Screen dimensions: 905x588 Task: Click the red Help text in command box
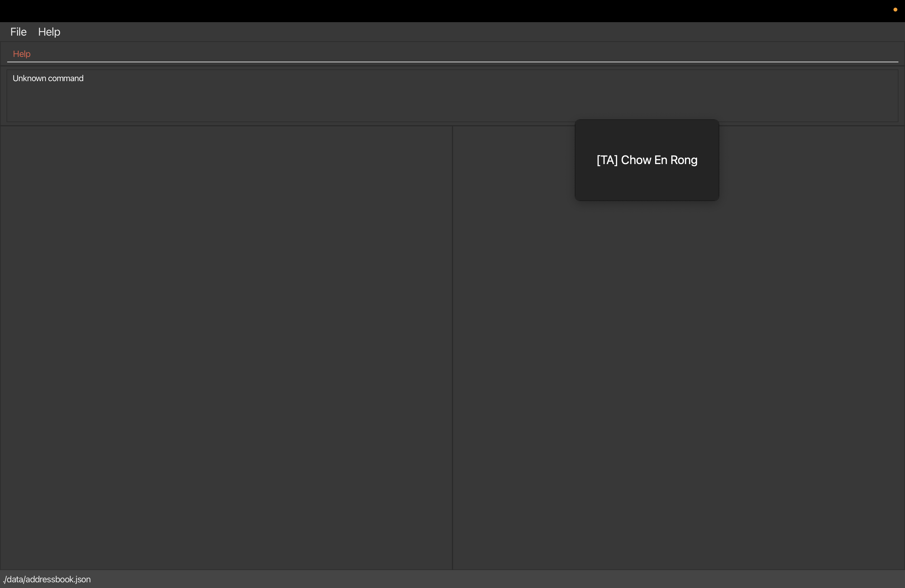(x=22, y=54)
